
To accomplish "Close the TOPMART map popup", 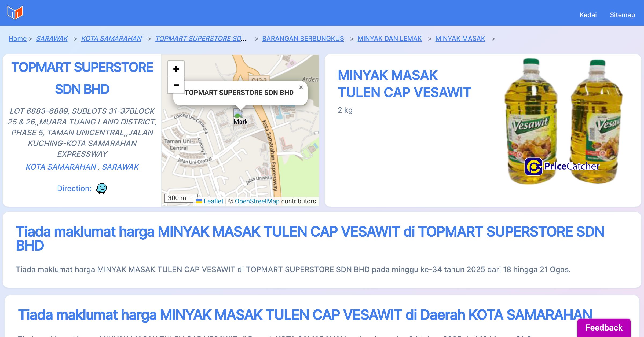I will pyautogui.click(x=301, y=87).
